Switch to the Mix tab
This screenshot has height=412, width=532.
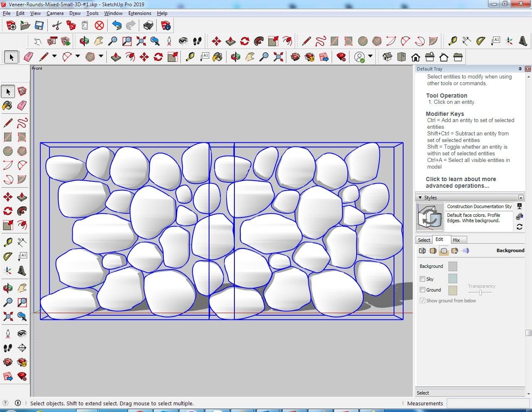click(456, 240)
